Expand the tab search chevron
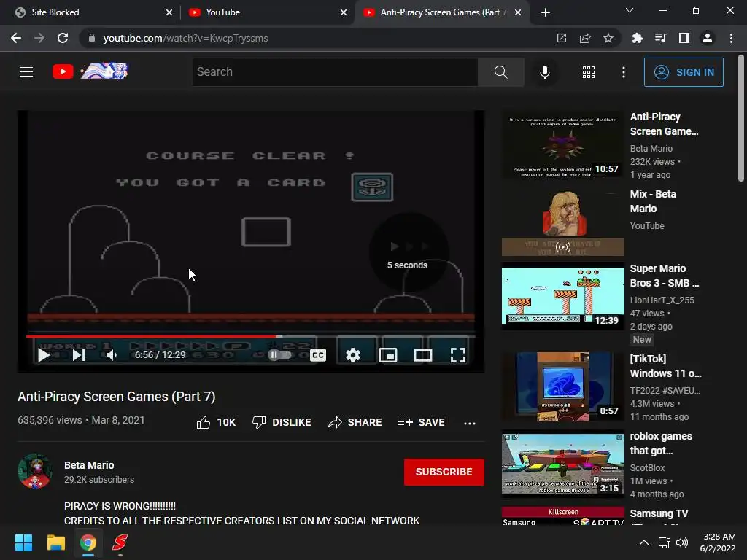The width and height of the screenshot is (747, 560). 630,10
